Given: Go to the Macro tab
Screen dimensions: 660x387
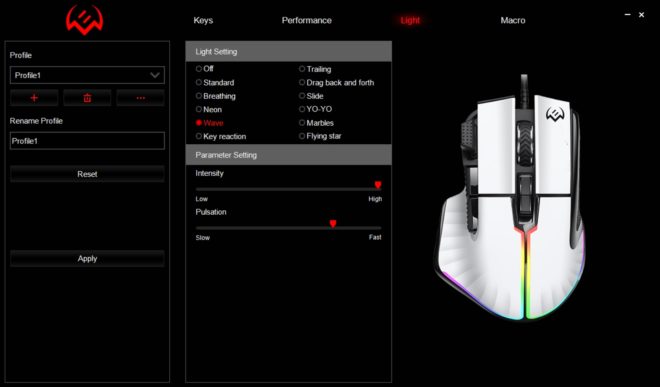Looking at the screenshot, I should tap(513, 20).
